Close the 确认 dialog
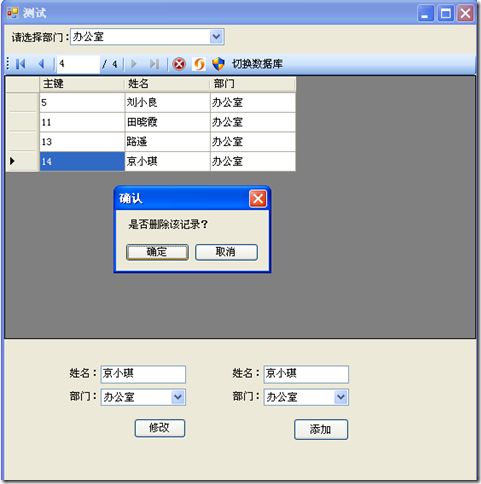 pos(258,199)
